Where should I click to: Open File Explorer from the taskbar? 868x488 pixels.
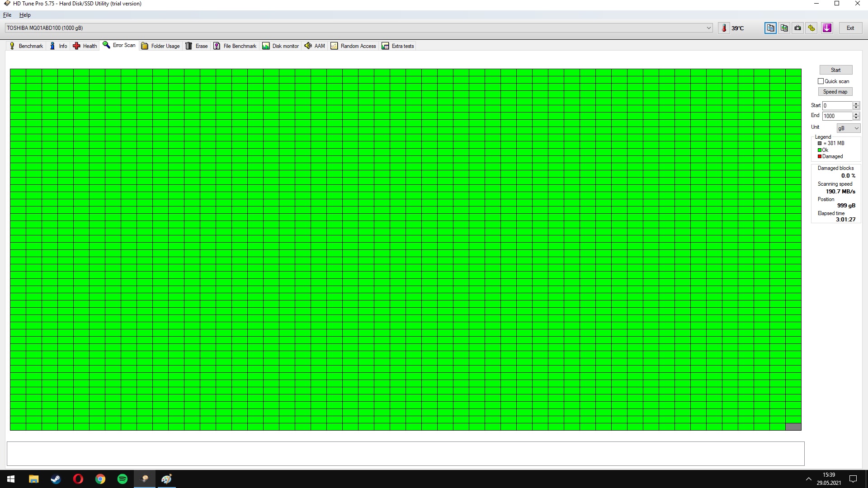click(33, 479)
